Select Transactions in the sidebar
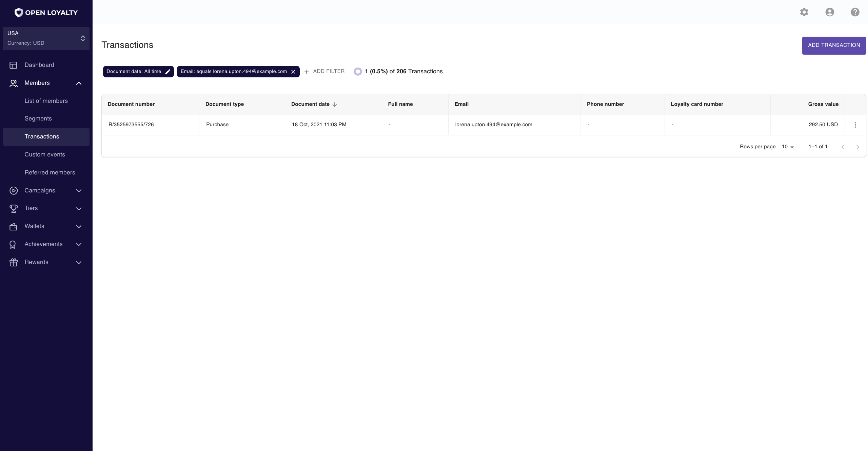 click(x=46, y=137)
